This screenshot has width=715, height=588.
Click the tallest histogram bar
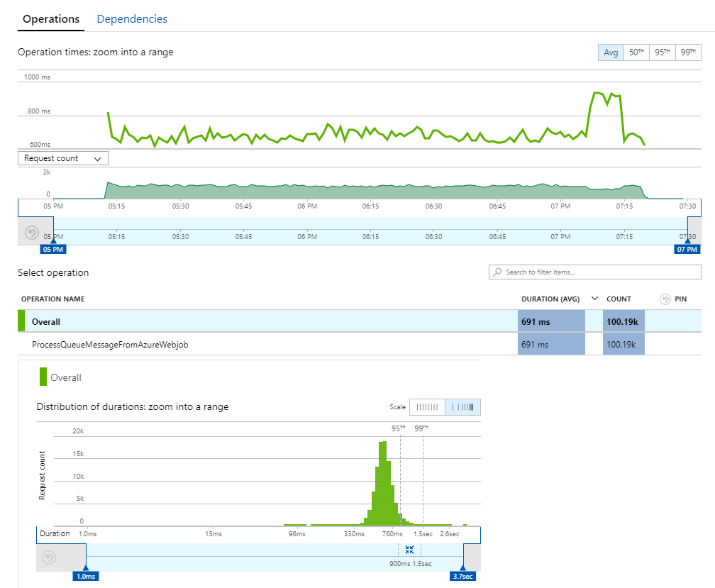(x=383, y=484)
